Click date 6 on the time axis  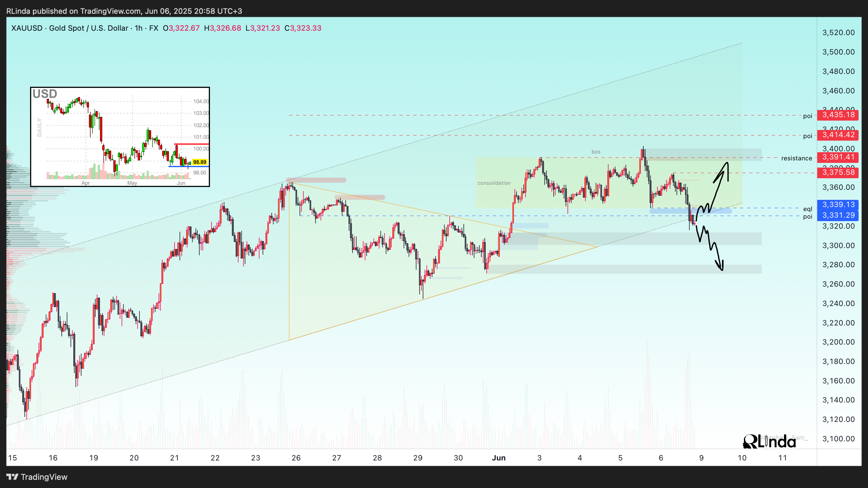click(661, 458)
